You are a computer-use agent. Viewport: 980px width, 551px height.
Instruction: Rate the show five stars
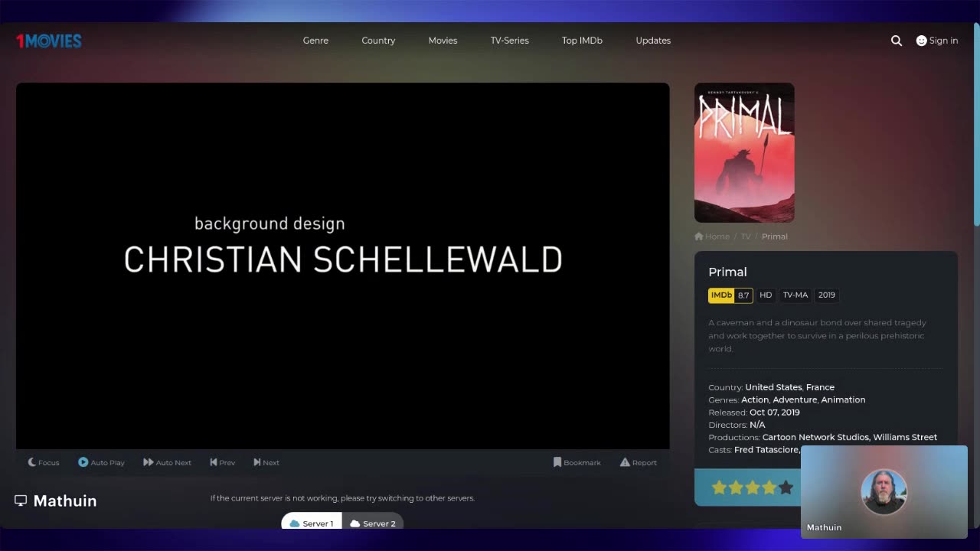point(786,487)
